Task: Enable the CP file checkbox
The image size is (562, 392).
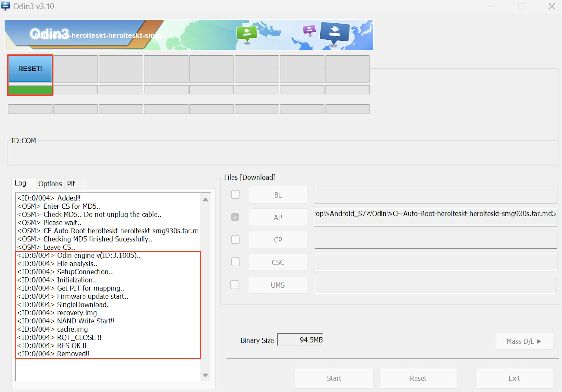Action: 235,239
